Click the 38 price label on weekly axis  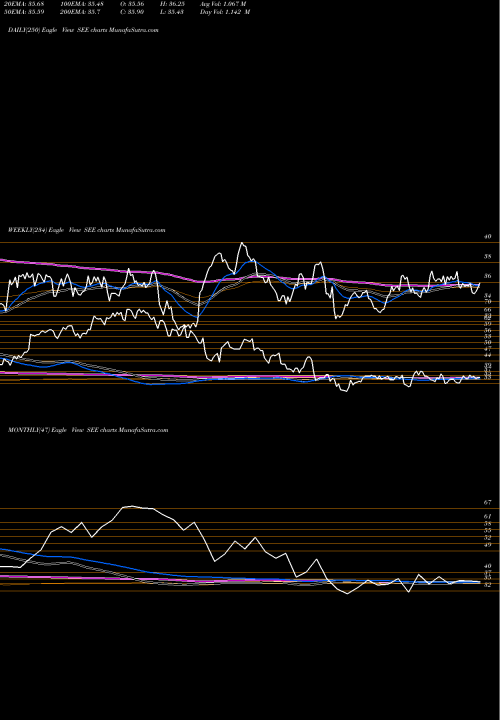(488, 256)
